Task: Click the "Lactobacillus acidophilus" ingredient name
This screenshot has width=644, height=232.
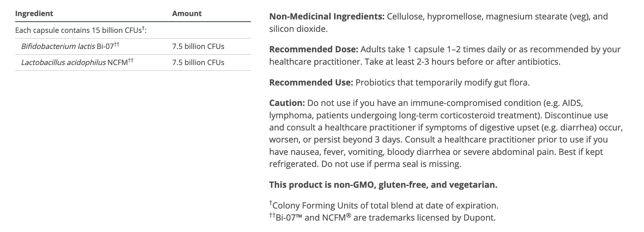Action: point(63,62)
